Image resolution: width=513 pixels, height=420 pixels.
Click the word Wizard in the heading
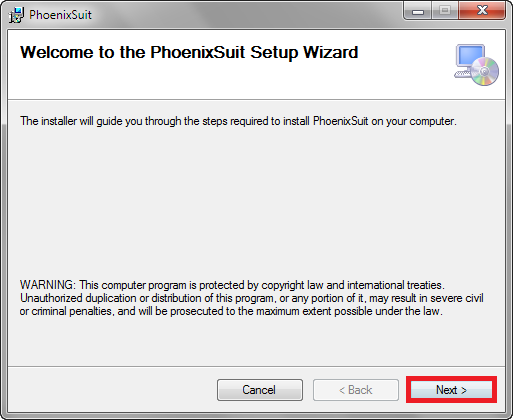(330, 52)
